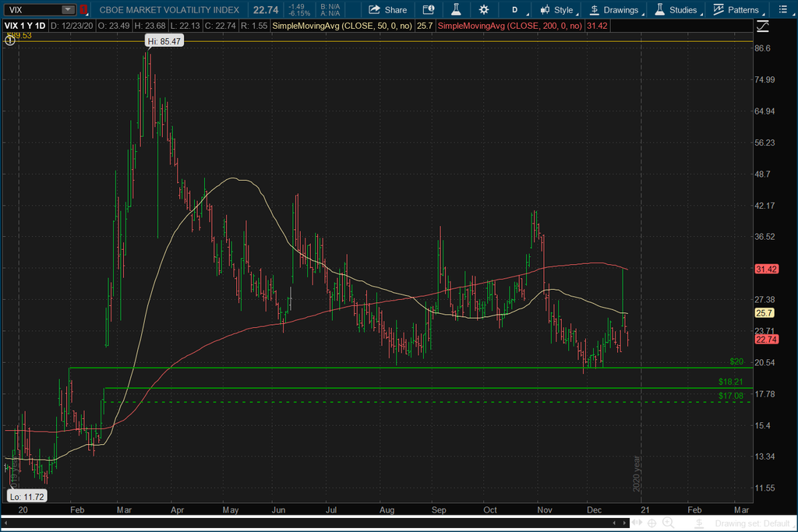Viewport: 798px width, 532px height.
Task: Click the Lo: 11.72 bubble
Action: [27, 496]
